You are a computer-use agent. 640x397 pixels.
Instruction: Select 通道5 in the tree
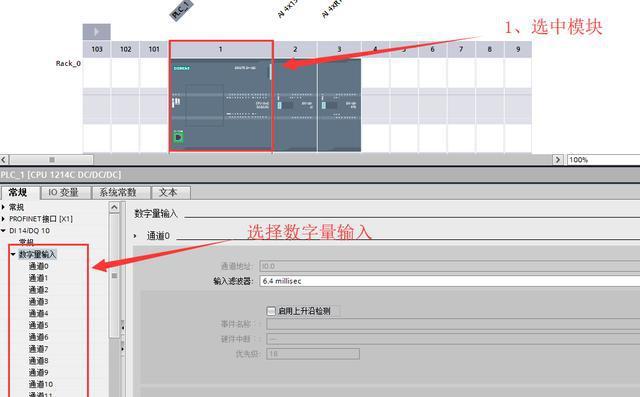point(39,326)
